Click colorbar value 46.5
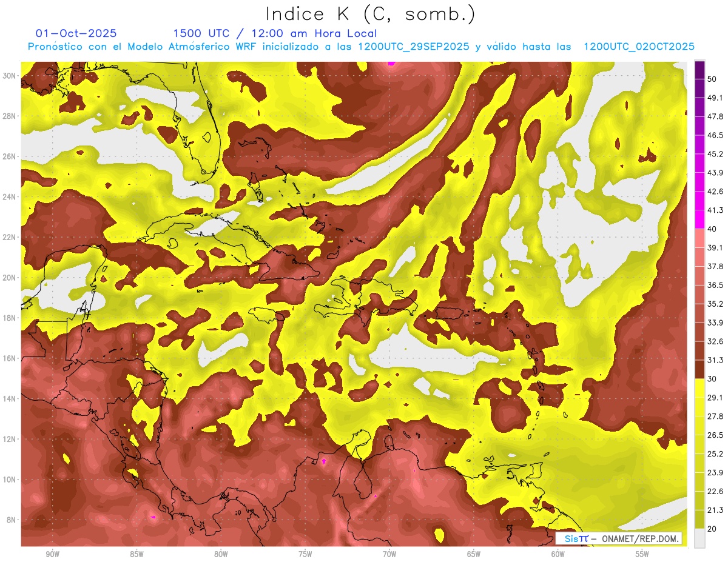 coord(715,135)
